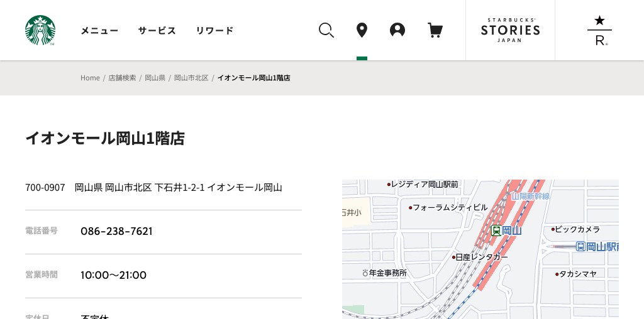Click 山陽新幹線 label on map
644x319 pixels.
(531, 197)
